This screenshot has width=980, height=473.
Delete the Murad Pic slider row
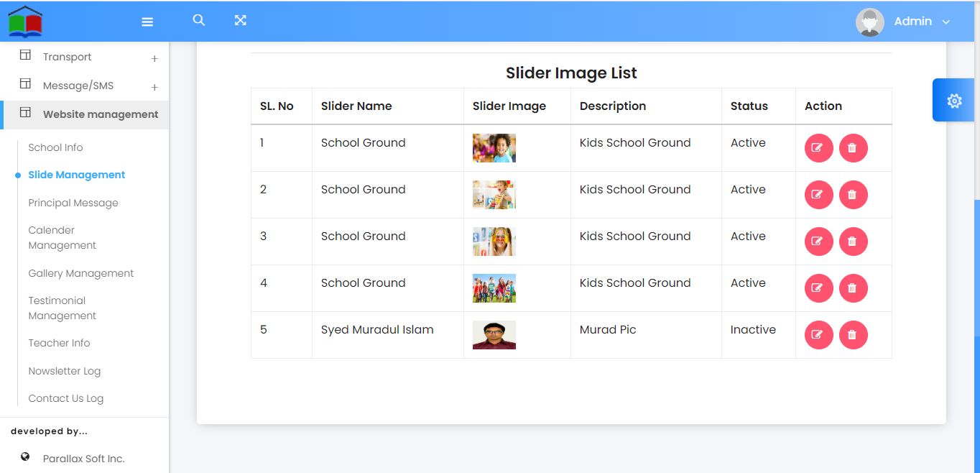click(x=853, y=335)
